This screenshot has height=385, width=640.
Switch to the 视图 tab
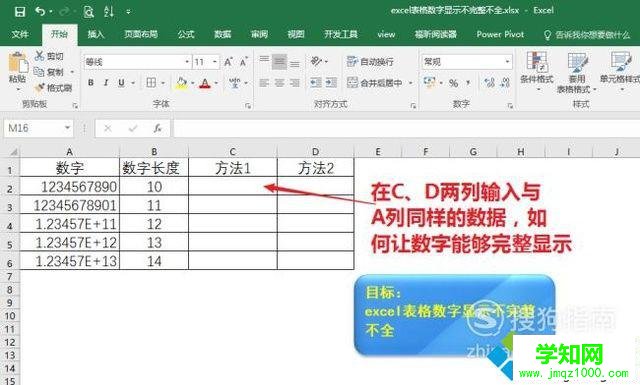296,34
